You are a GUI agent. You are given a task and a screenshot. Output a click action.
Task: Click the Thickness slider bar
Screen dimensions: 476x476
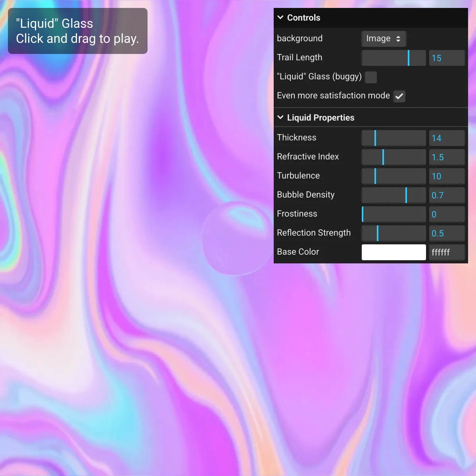[393, 138]
